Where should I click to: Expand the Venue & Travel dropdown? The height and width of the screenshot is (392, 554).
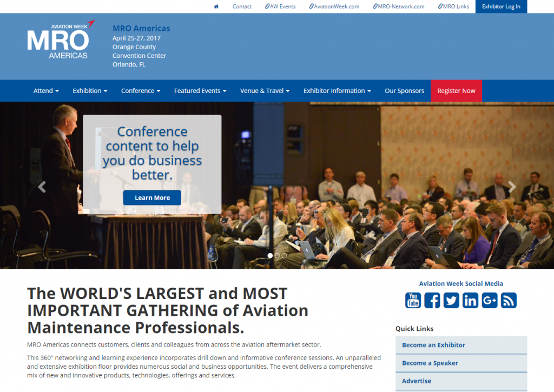(x=265, y=91)
